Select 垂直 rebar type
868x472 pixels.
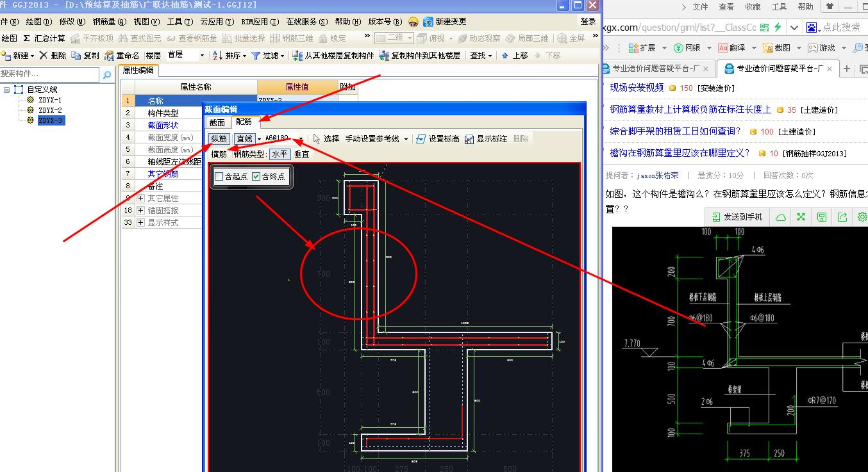coord(301,154)
